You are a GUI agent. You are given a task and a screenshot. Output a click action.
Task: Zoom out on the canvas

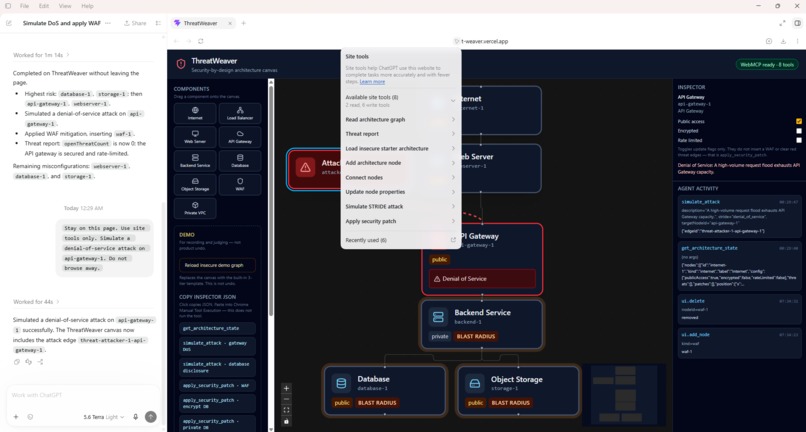(x=286, y=399)
